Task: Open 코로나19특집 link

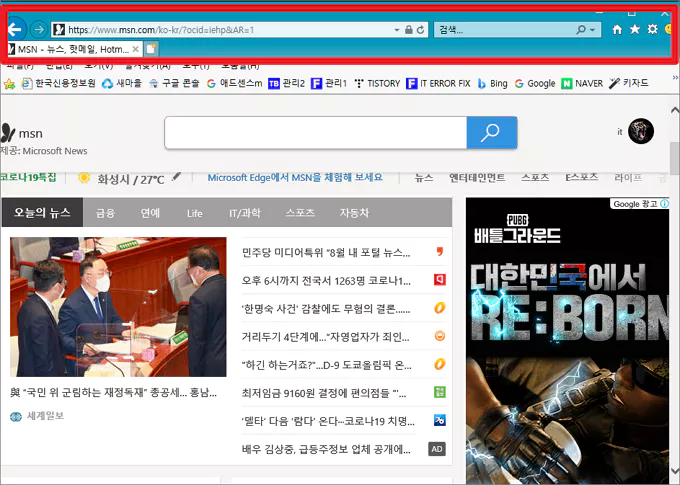Action: (28, 177)
